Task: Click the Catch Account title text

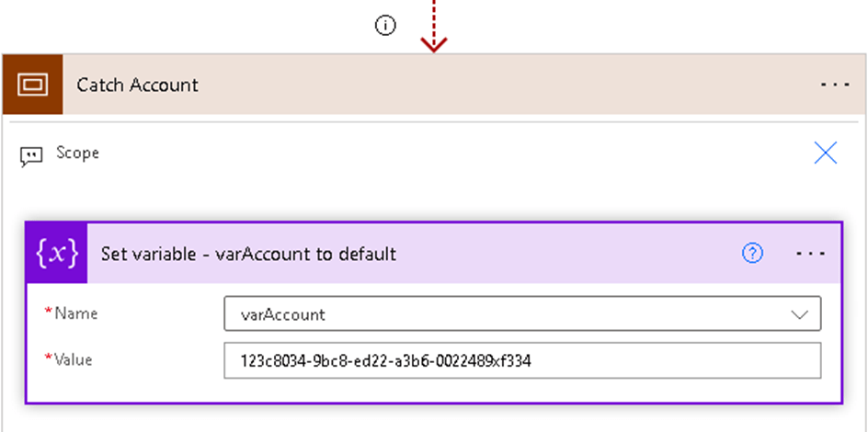Action: coord(138,85)
